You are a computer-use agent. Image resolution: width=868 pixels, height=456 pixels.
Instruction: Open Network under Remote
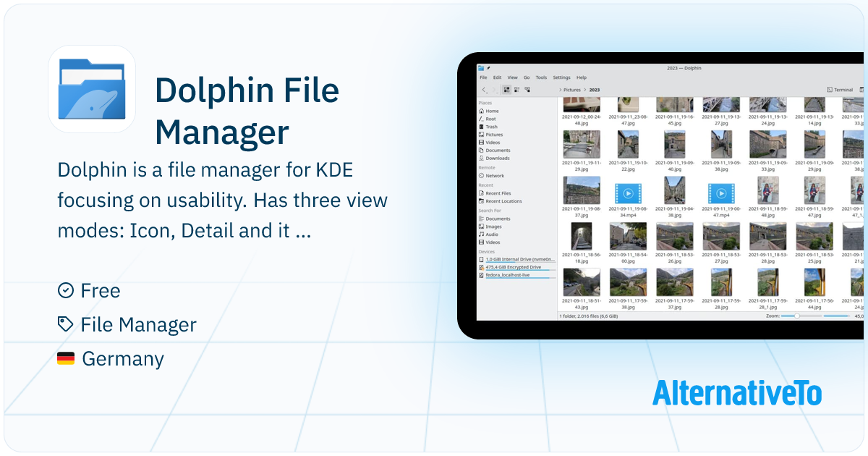[x=495, y=176]
